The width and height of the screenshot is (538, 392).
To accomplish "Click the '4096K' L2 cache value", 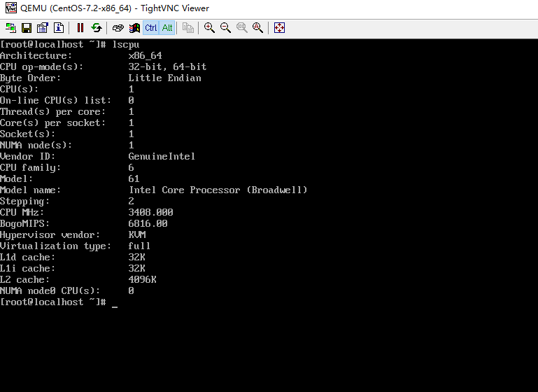I will [143, 280].
